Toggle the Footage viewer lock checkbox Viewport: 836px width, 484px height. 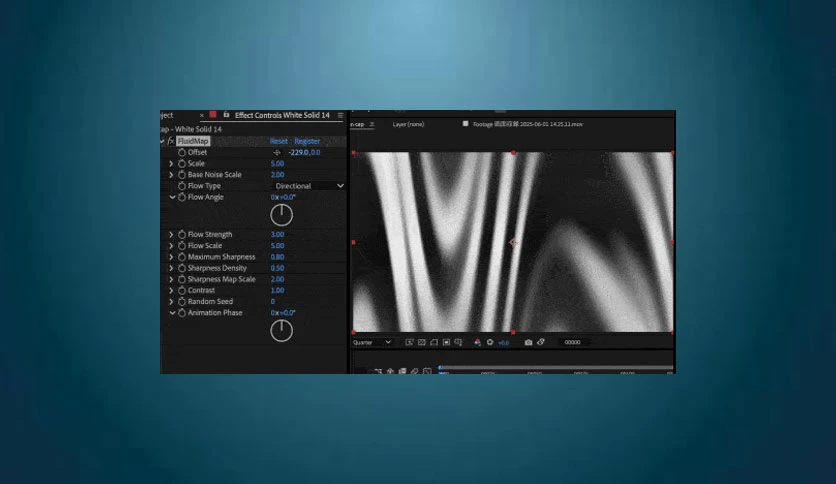tap(465, 124)
